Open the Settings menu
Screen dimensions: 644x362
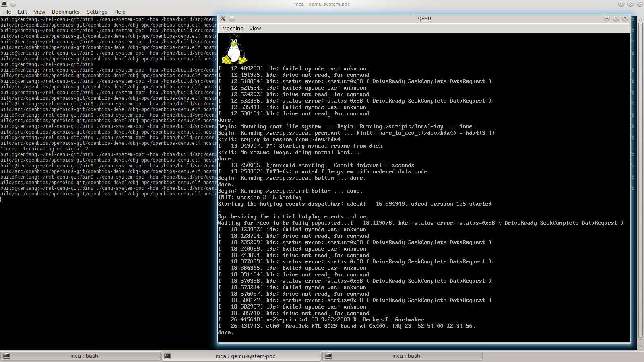(x=97, y=12)
